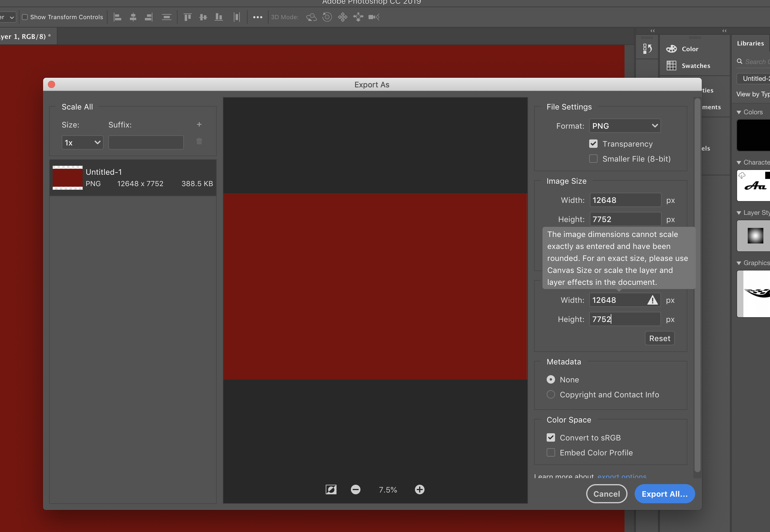Image resolution: width=770 pixels, height=532 pixels.
Task: Enable the Smaller File (8-bit) checkbox
Action: (593, 159)
